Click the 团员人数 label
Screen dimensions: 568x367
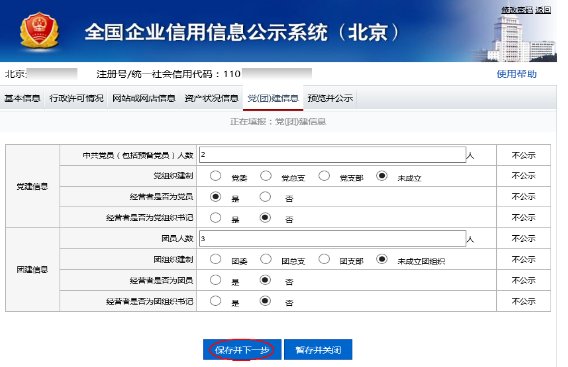coord(178,238)
